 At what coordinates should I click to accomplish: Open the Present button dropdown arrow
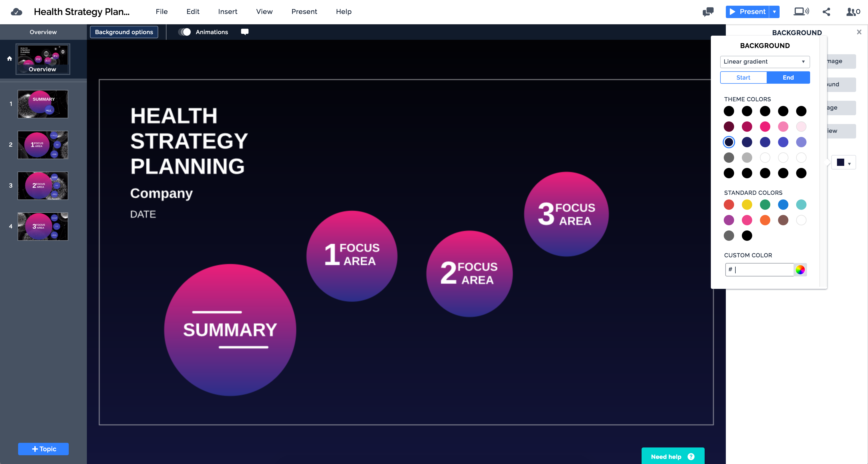click(774, 12)
